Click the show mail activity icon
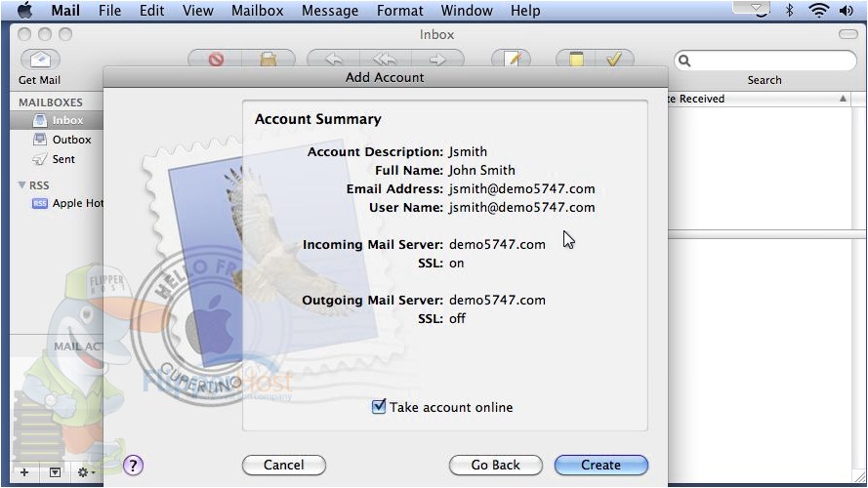The image size is (868, 488). click(x=55, y=472)
